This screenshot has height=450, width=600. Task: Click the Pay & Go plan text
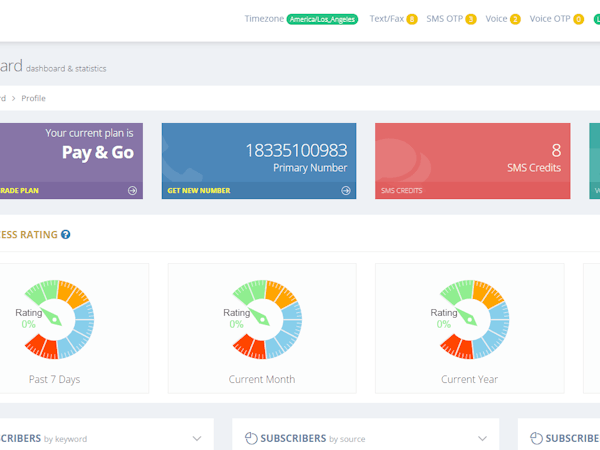point(98,152)
